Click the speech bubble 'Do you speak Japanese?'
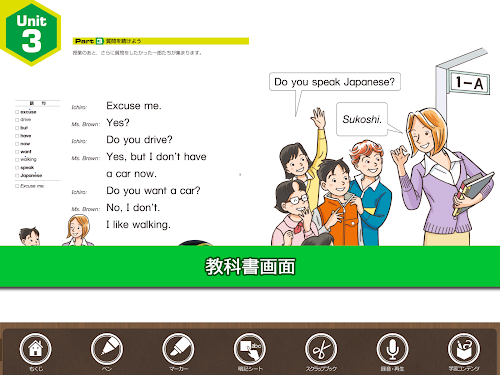 click(x=335, y=82)
